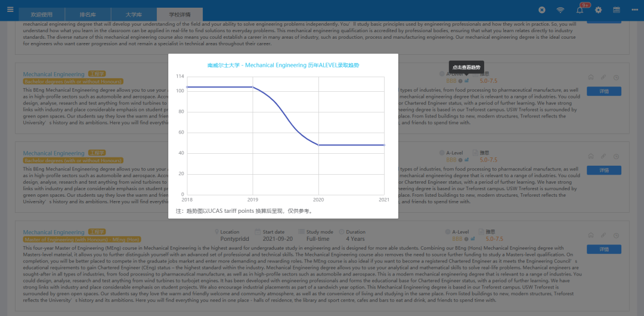Click Master of Engineering (with Honours) badge
Viewport: 644px width, 316px height.
82,239
